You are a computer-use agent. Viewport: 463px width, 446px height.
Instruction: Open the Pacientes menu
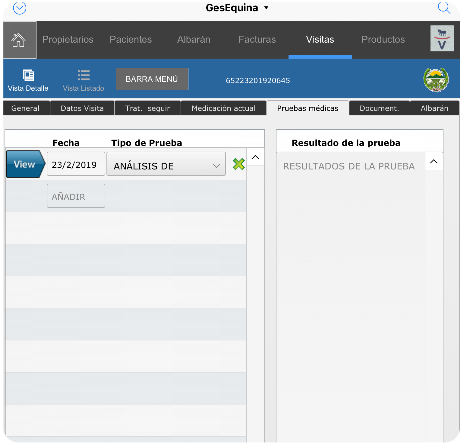131,40
